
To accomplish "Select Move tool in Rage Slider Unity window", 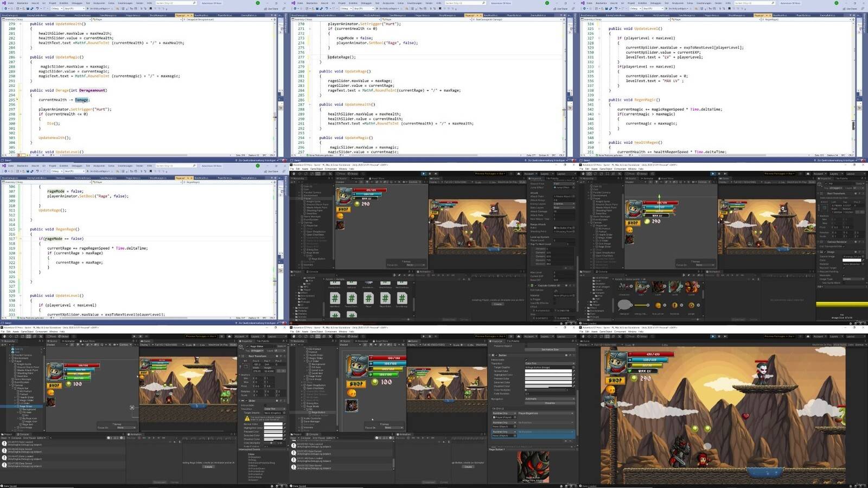I will tap(11, 337).
